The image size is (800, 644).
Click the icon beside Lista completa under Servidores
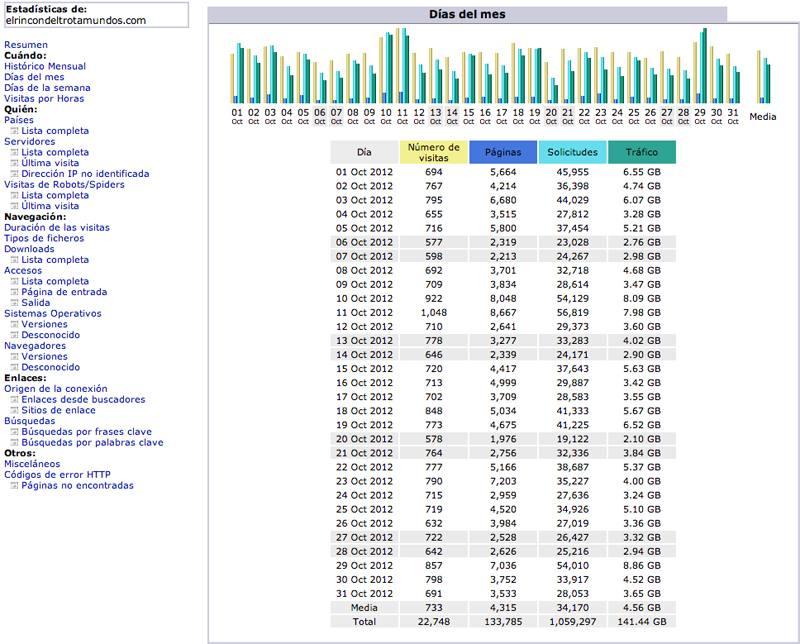(15, 153)
